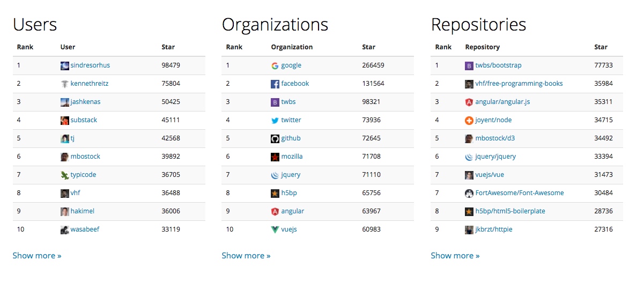Open typicode user profile link
This screenshot has width=644, height=282.
(x=83, y=175)
